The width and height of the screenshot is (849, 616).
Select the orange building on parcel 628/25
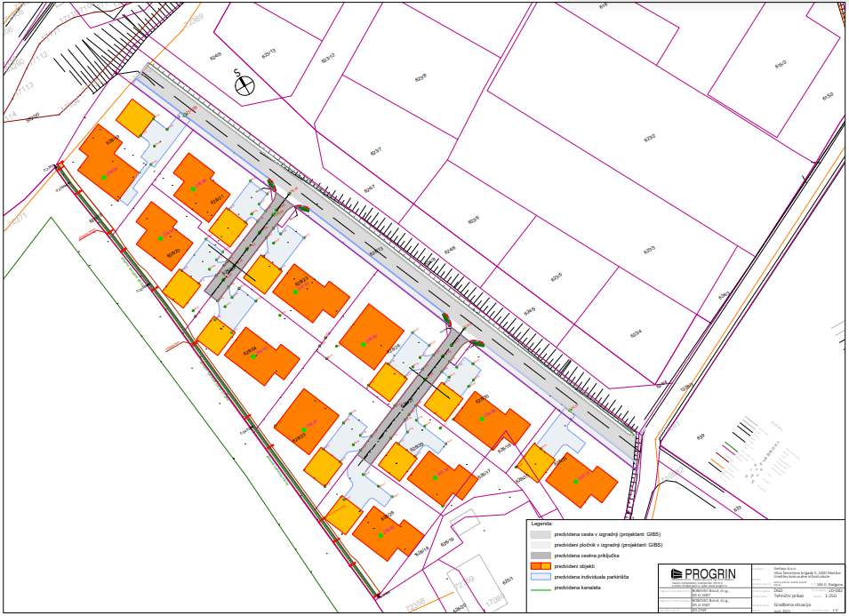[x=305, y=422]
